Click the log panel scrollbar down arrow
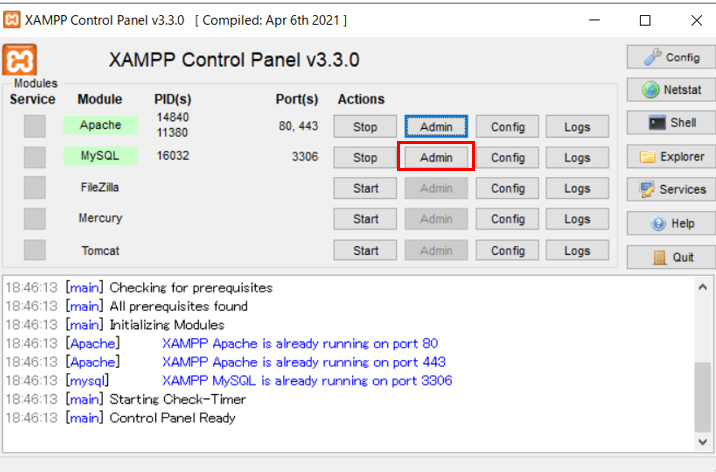This screenshot has width=716, height=472. tap(704, 439)
